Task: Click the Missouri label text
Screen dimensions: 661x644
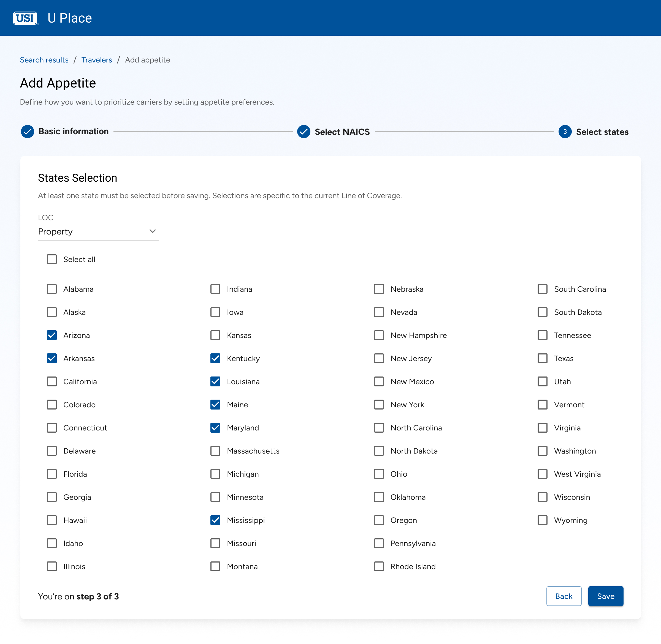Action: [242, 543]
